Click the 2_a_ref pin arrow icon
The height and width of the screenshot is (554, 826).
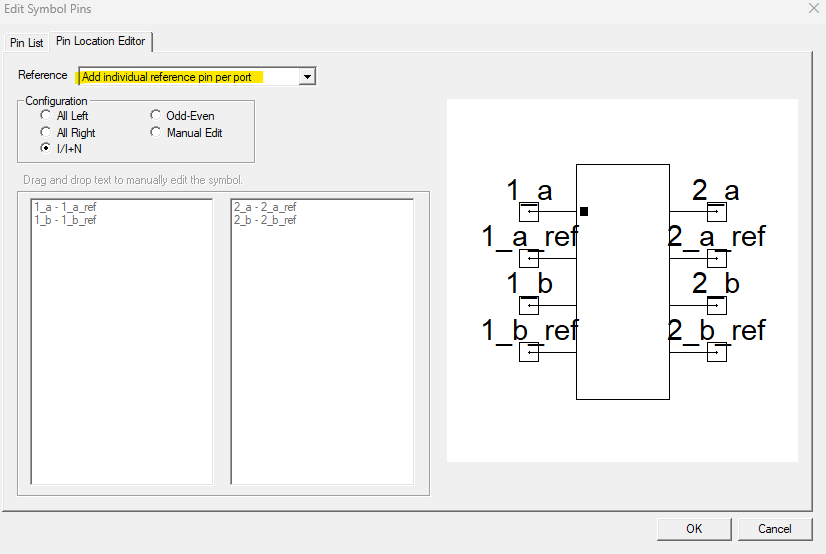(716, 259)
